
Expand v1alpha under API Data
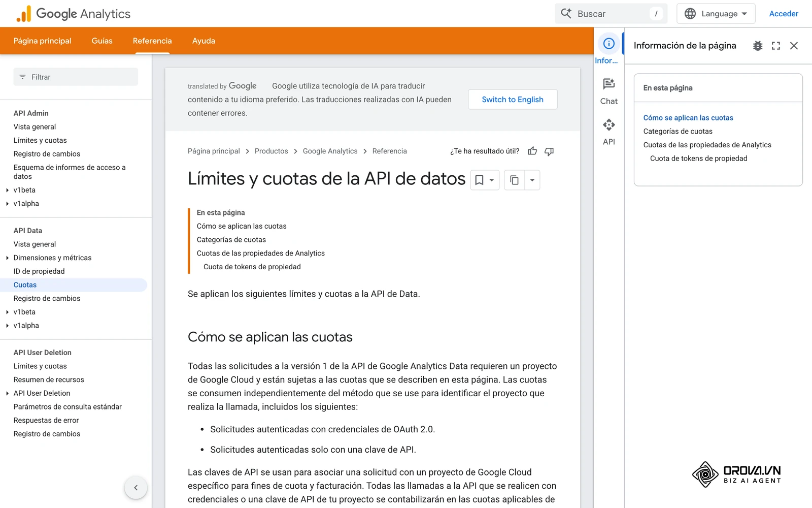coord(8,326)
